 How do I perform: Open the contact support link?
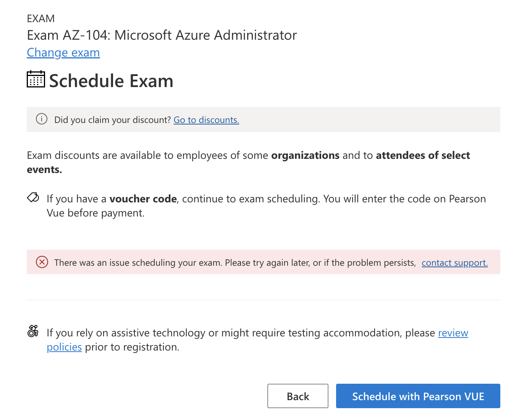(454, 263)
